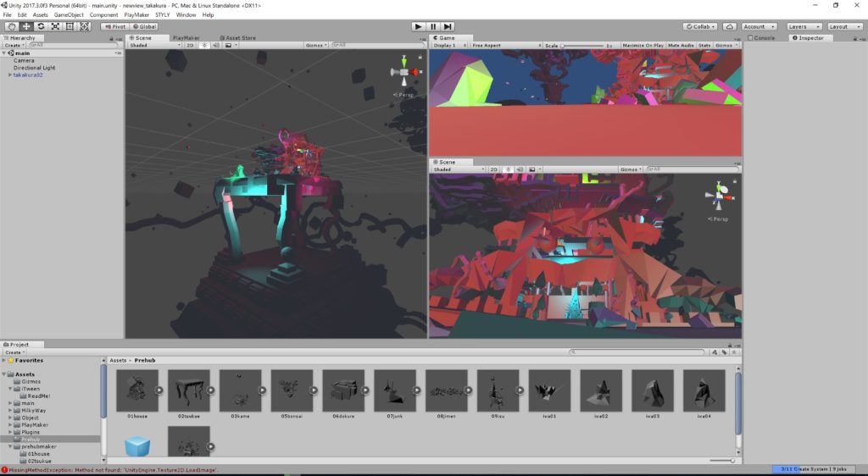Click the image effects icon in left Scene view
The height and width of the screenshot is (476, 868).
click(230, 46)
